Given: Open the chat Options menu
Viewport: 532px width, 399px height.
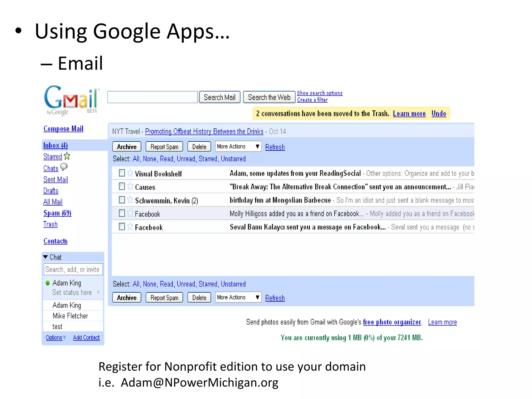Looking at the screenshot, I should pyautogui.click(x=56, y=338).
